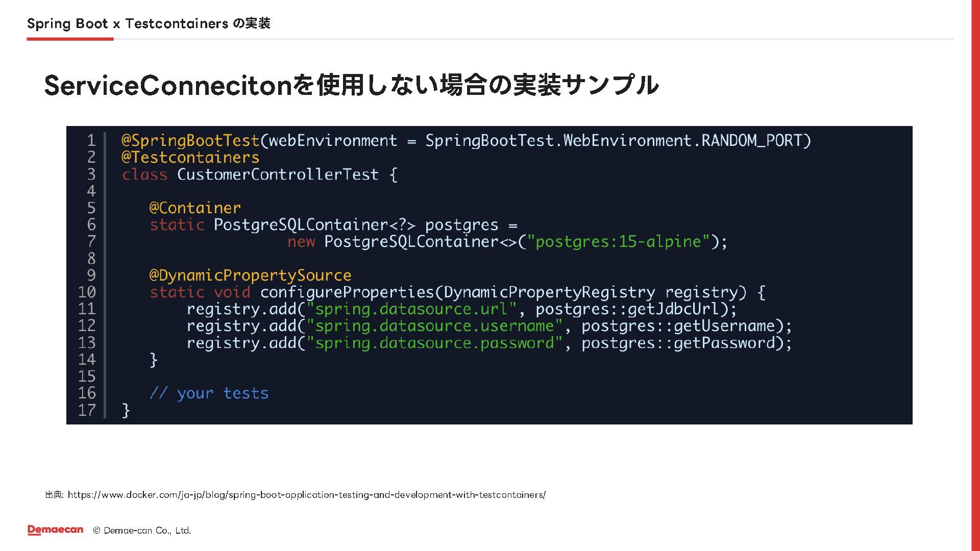
Task: Click the @DynamicPropertySource annotation
Action: (x=250, y=275)
